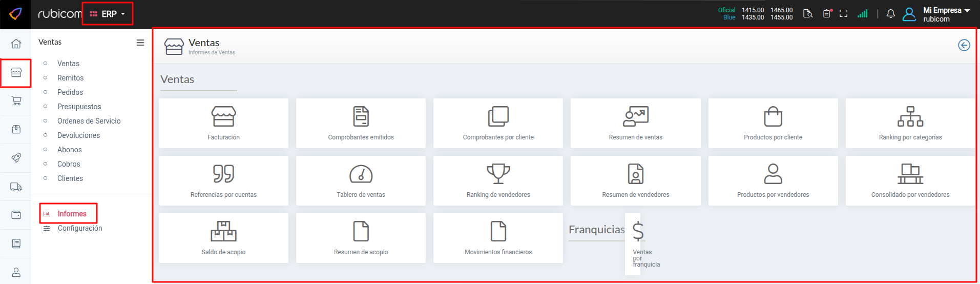Click the rubicom colorful logo icon
980x284 pixels.
(x=15, y=14)
